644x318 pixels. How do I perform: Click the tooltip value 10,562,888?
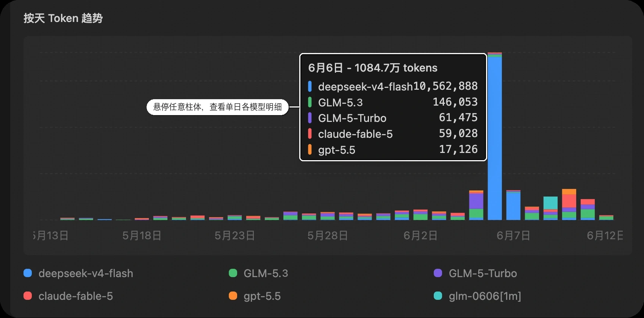coord(445,86)
